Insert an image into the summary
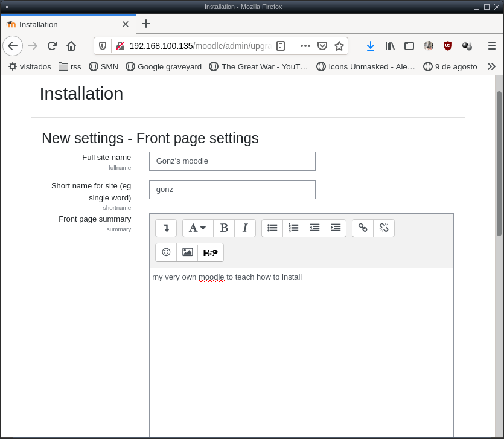Screen dimensions: 504x439 tap(187, 252)
